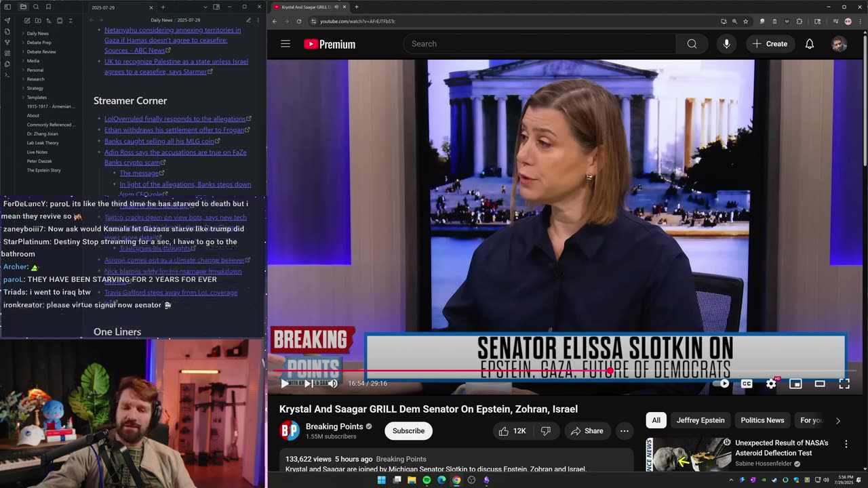Select the Krystal And Saagar Chrome tab
The width and height of the screenshot is (868, 488).
click(x=310, y=7)
